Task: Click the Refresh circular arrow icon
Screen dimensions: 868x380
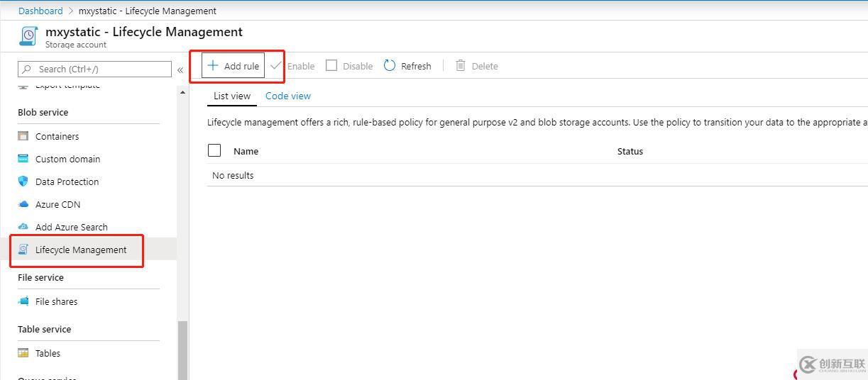Action: (390, 65)
